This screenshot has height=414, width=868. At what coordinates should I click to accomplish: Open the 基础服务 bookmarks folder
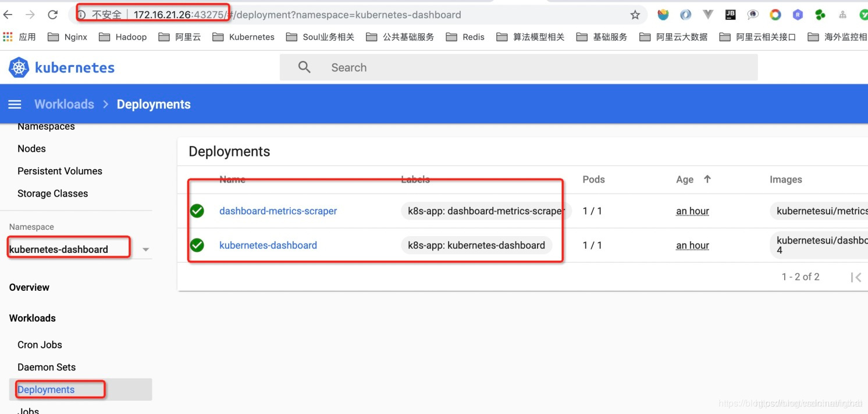[x=602, y=37]
